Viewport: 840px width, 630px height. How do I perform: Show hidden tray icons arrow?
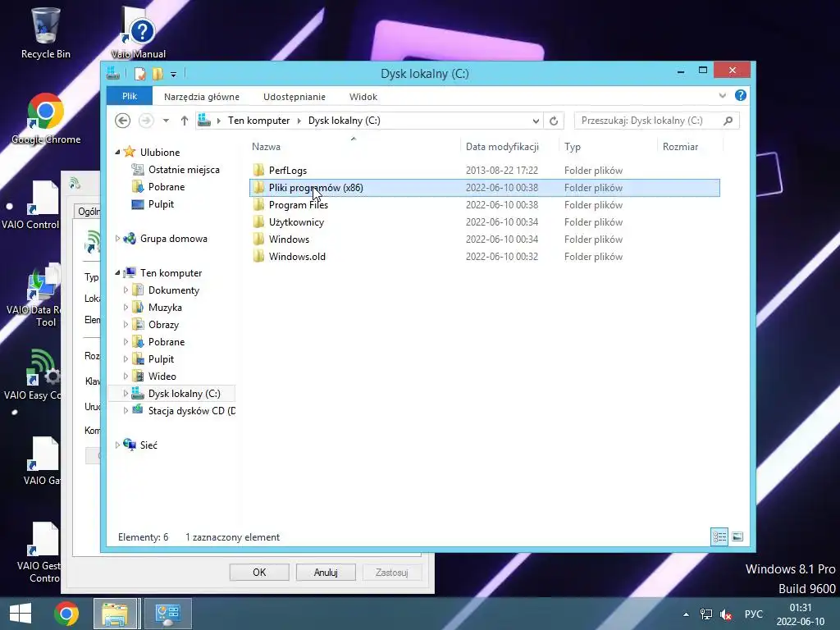(686, 614)
